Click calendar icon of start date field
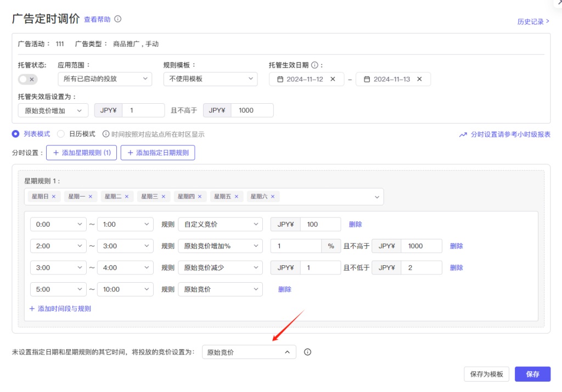Screen dimensions: 562x392 coord(280,79)
